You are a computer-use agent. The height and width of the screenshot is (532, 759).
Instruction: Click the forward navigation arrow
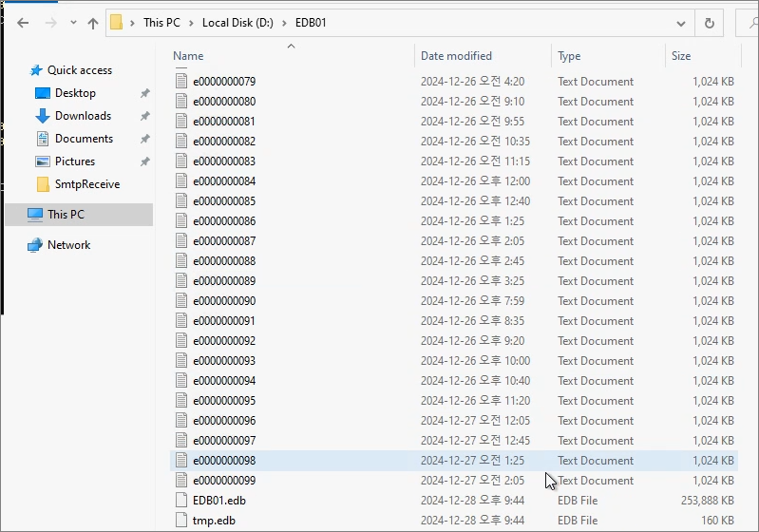[51, 23]
